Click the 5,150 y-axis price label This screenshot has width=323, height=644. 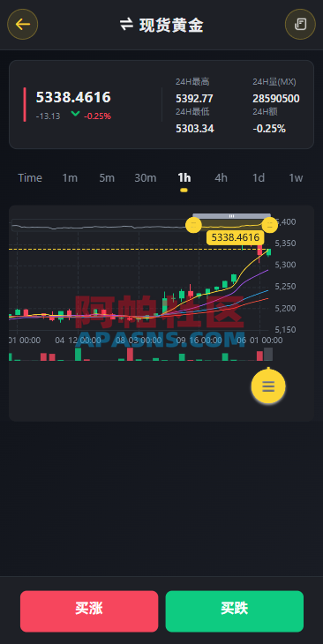[285, 330]
